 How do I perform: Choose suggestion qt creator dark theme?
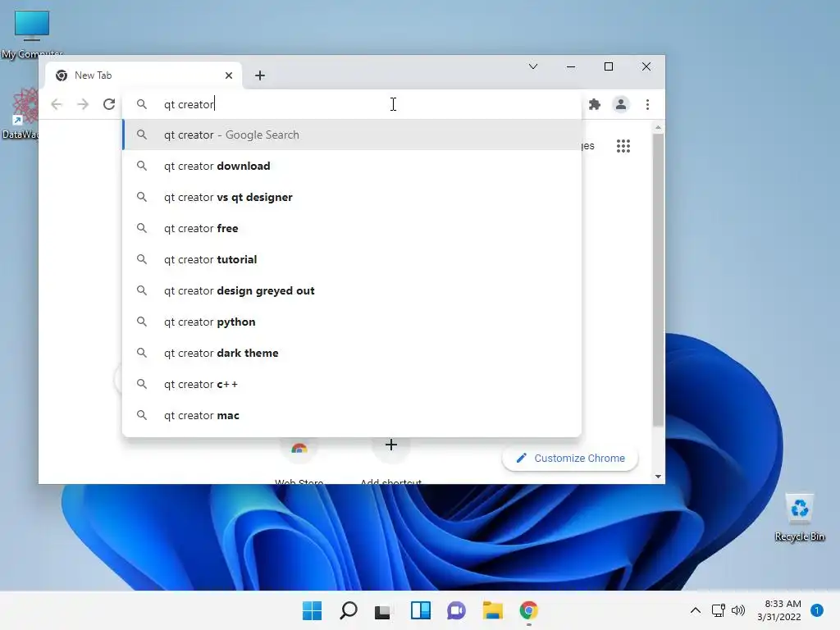(352, 353)
